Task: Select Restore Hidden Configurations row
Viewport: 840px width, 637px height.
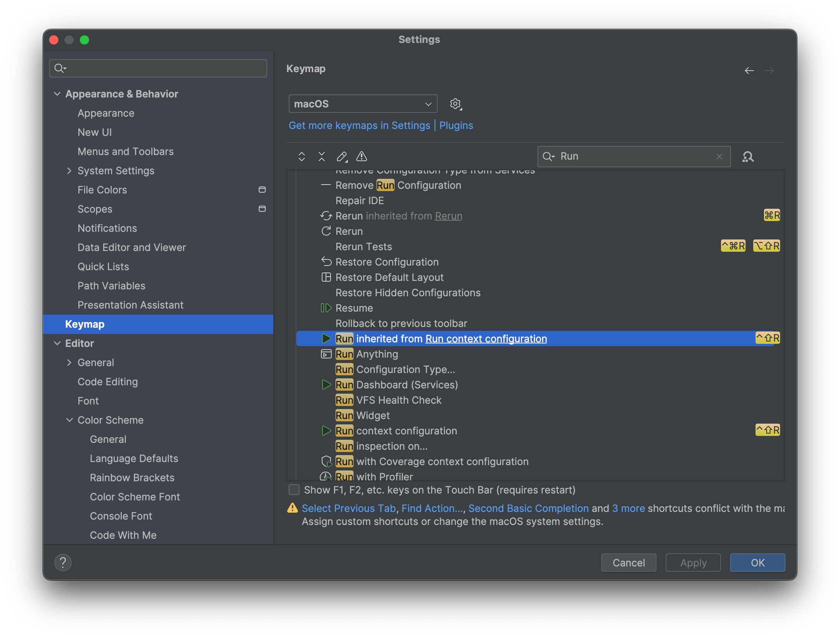Action: click(540, 292)
